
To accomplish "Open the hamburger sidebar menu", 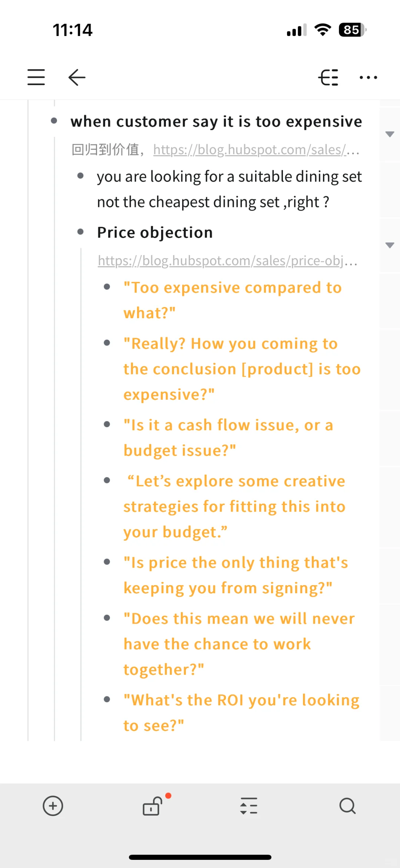I will pyautogui.click(x=36, y=77).
